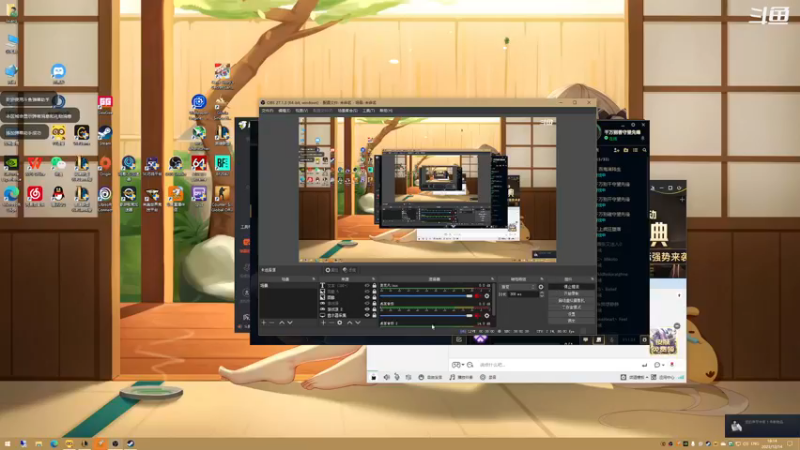Click the top streaming button in OBS controls
The height and width of the screenshot is (450, 800).
(571, 287)
